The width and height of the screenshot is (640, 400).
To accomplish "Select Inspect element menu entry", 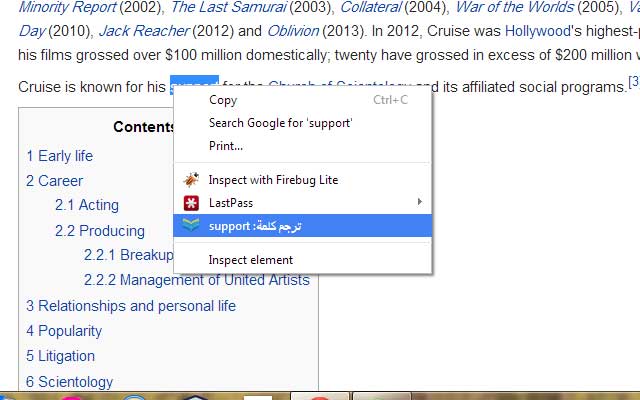I will click(x=250, y=260).
